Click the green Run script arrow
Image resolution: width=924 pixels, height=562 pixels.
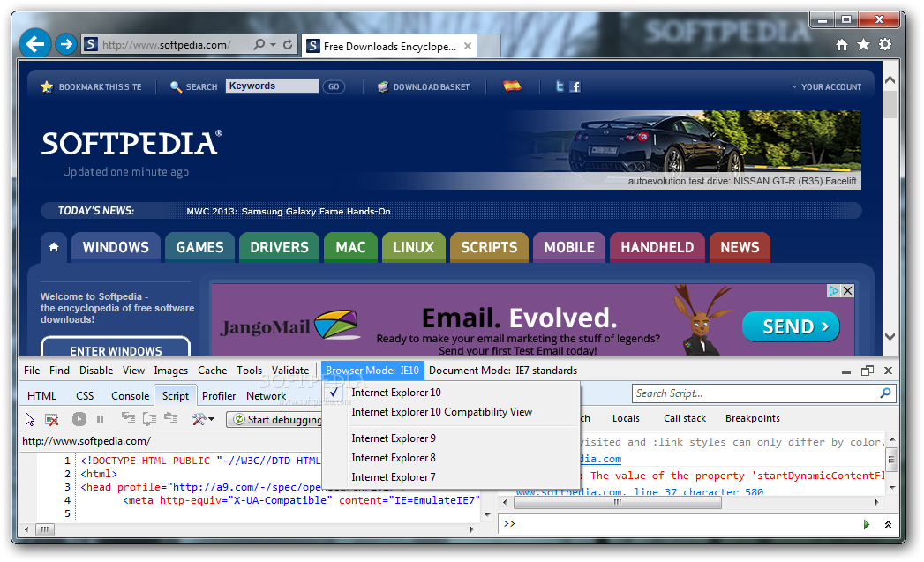tap(867, 524)
